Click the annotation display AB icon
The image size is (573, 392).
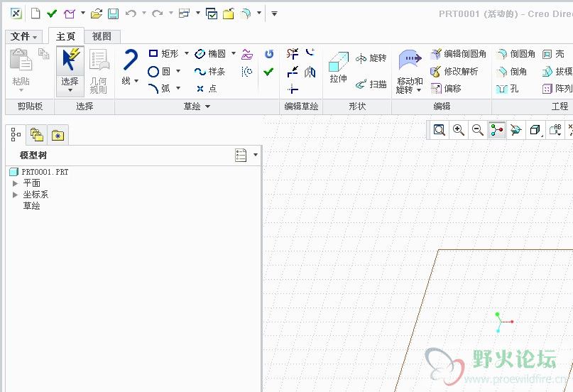click(555, 130)
